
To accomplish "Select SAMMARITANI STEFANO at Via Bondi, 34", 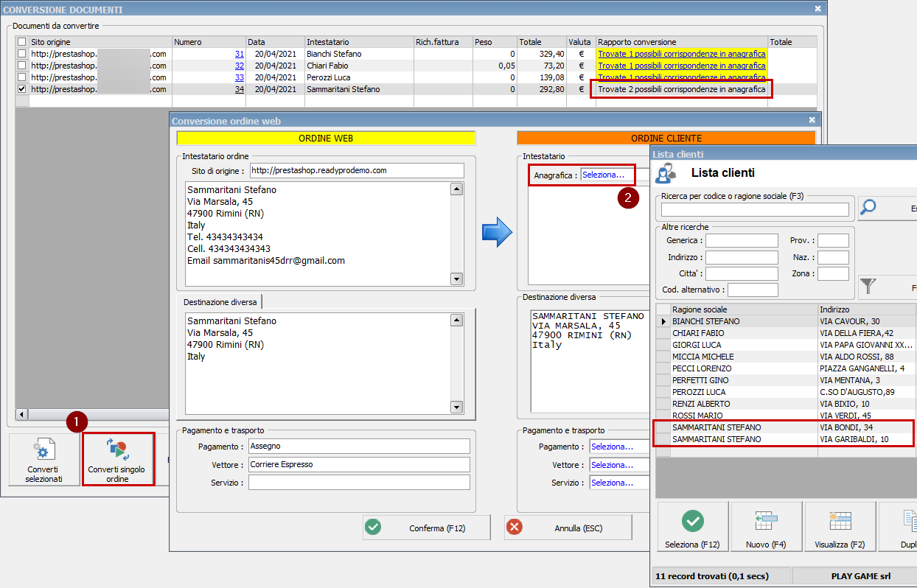I will 785,427.
